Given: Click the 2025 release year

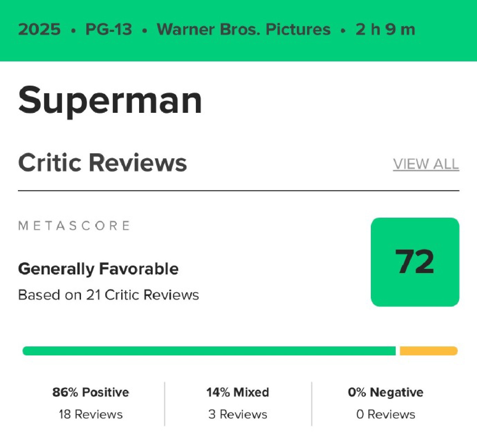Looking at the screenshot, I should tap(40, 29).
